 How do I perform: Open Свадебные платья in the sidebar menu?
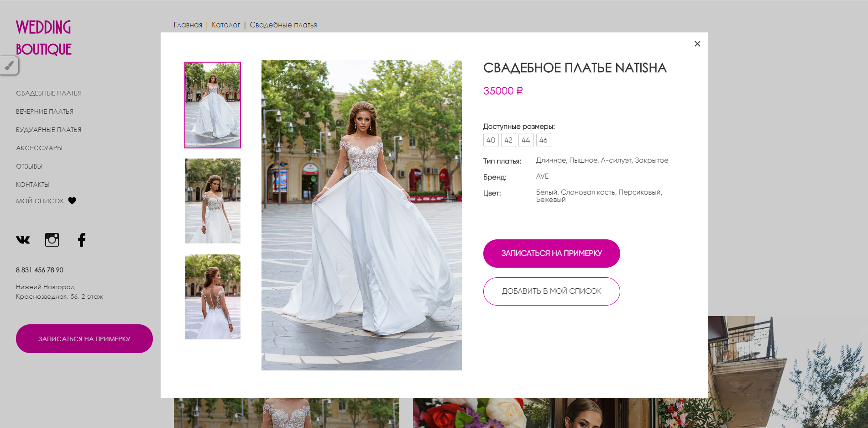click(x=49, y=93)
